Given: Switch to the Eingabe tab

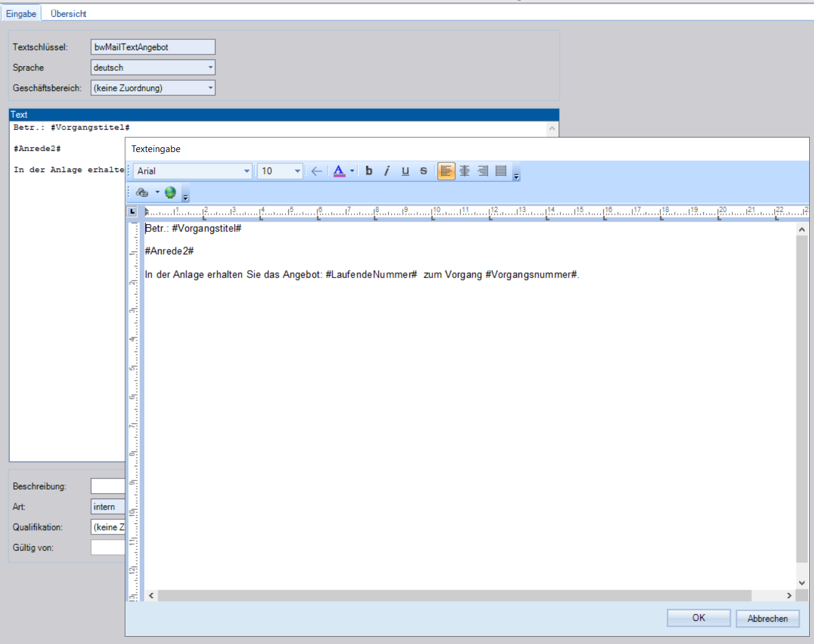Looking at the screenshot, I should point(21,13).
